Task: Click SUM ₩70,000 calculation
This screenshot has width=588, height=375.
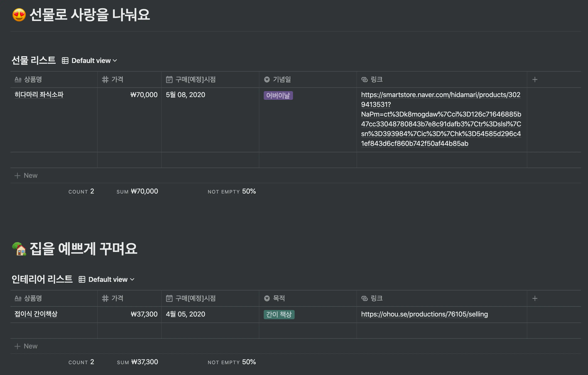Action: point(137,191)
